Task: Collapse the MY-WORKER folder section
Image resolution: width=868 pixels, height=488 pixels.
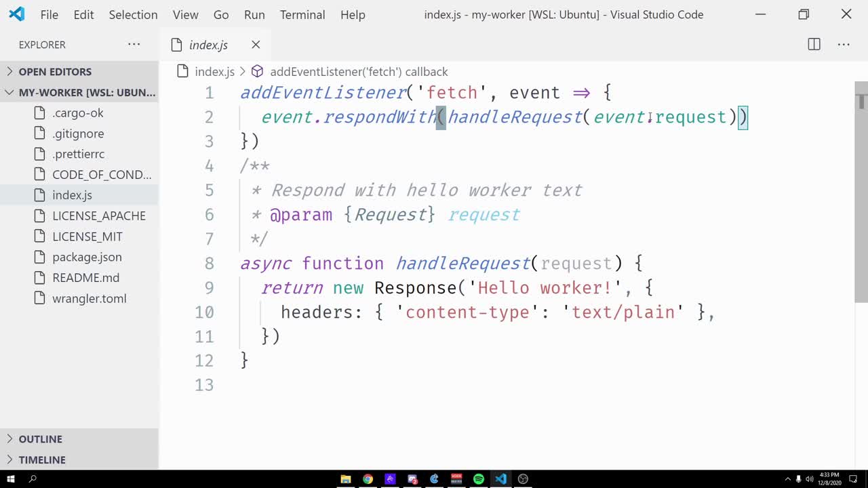Action: 81,92
